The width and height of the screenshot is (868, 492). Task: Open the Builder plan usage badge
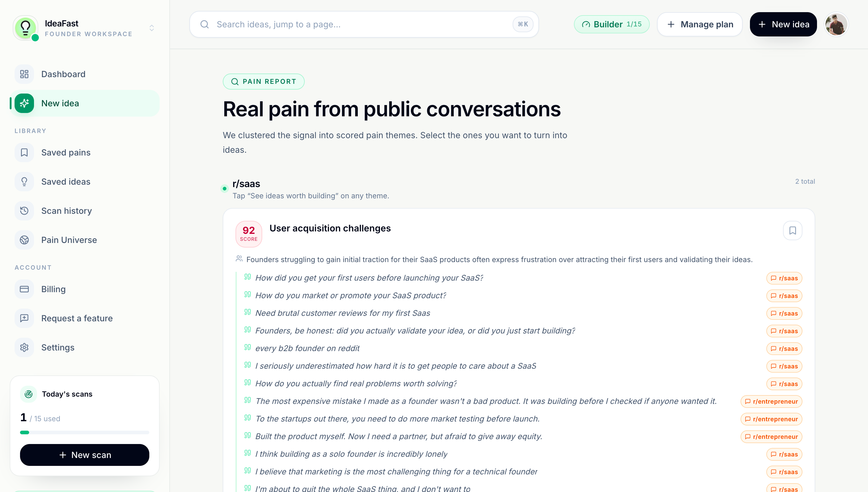pyautogui.click(x=611, y=24)
